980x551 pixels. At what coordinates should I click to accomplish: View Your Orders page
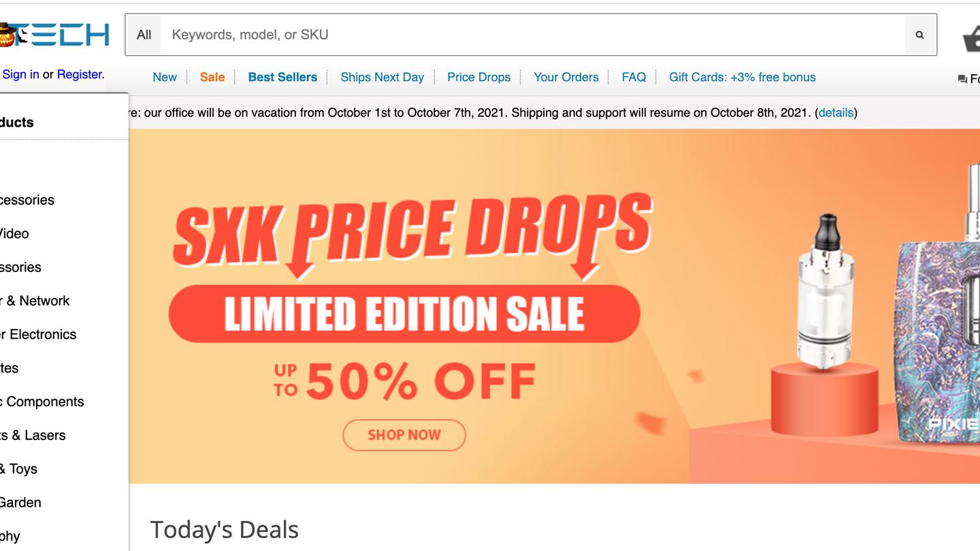[x=566, y=77]
